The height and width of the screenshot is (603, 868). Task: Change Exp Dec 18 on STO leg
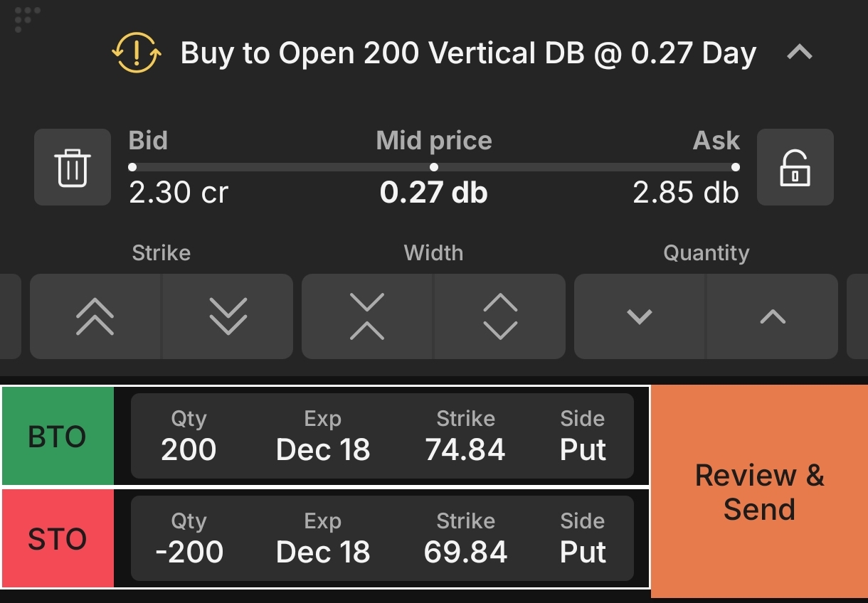click(x=323, y=539)
